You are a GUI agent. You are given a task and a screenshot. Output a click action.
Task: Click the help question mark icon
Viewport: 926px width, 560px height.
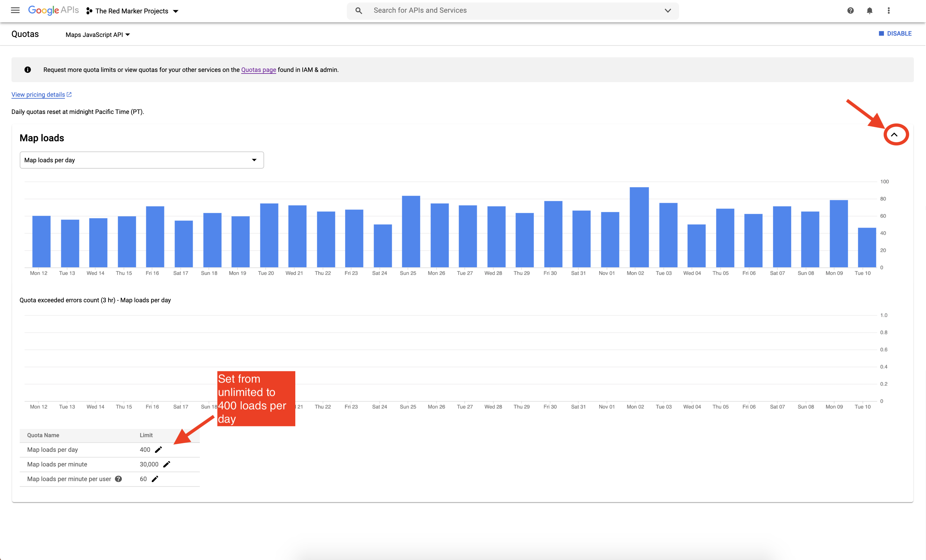[x=851, y=10]
